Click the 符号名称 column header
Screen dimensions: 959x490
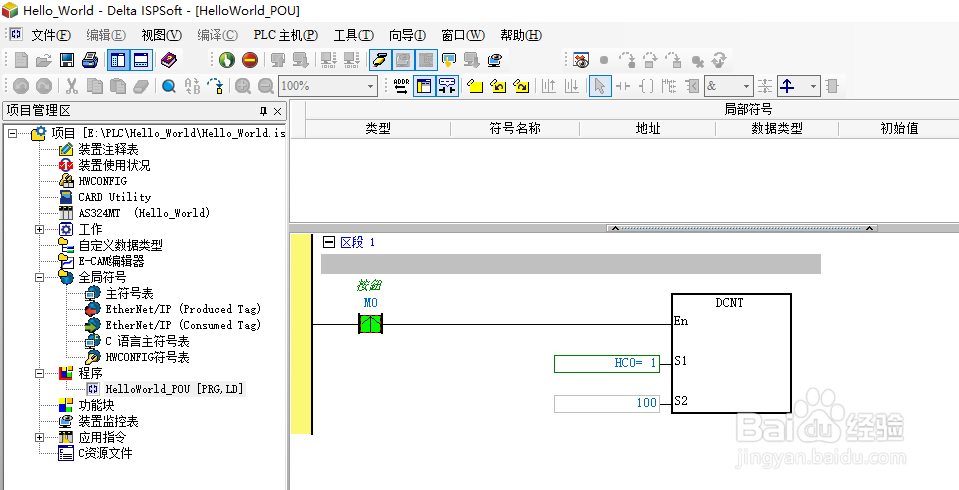[x=515, y=128]
